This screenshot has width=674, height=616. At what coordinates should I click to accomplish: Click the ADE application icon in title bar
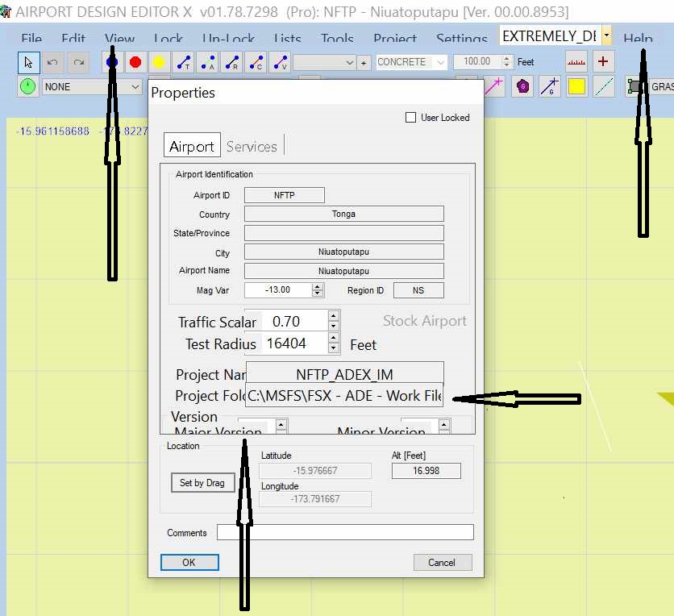(5, 11)
